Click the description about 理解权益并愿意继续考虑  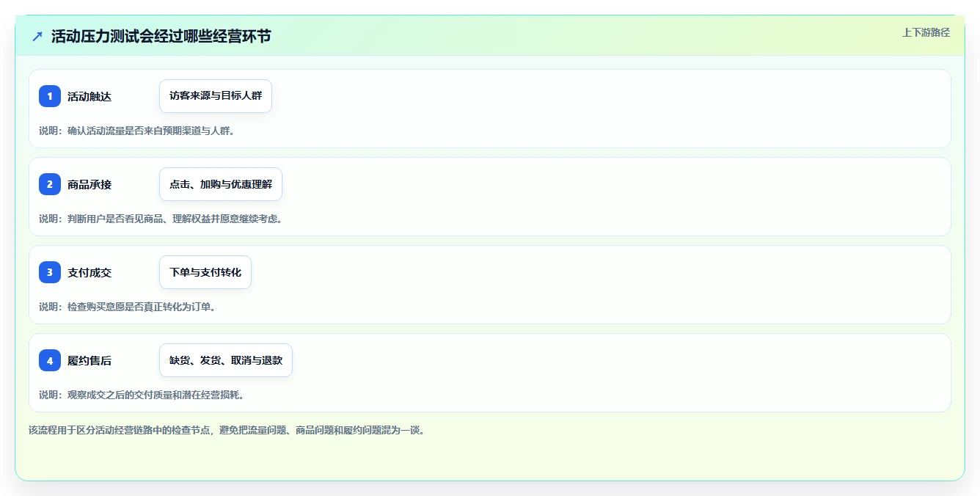click(x=161, y=219)
